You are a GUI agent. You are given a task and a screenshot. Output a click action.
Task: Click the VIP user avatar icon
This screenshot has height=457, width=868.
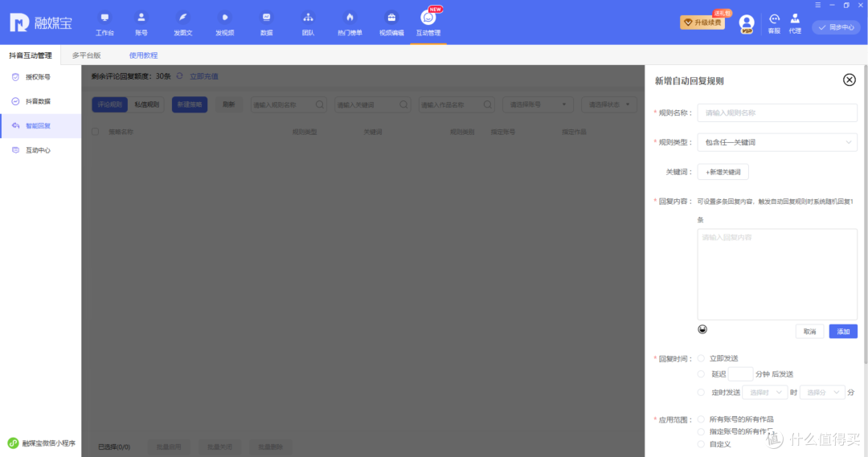[x=746, y=24]
